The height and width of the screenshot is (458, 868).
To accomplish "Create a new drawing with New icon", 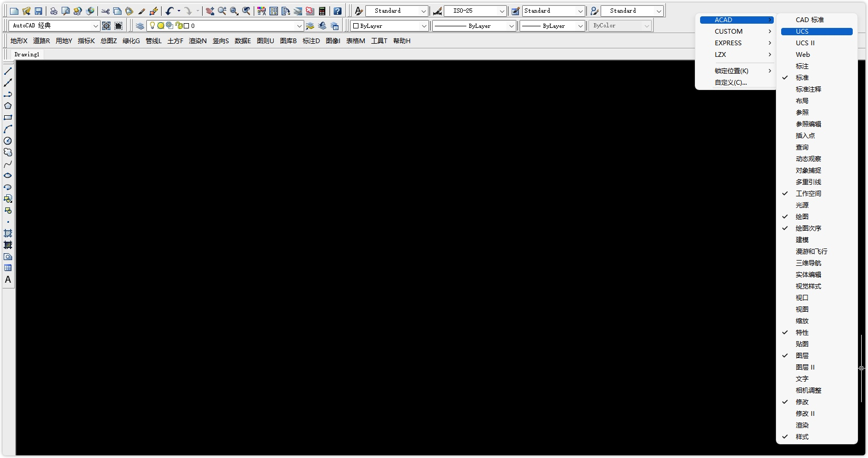I will click(14, 11).
